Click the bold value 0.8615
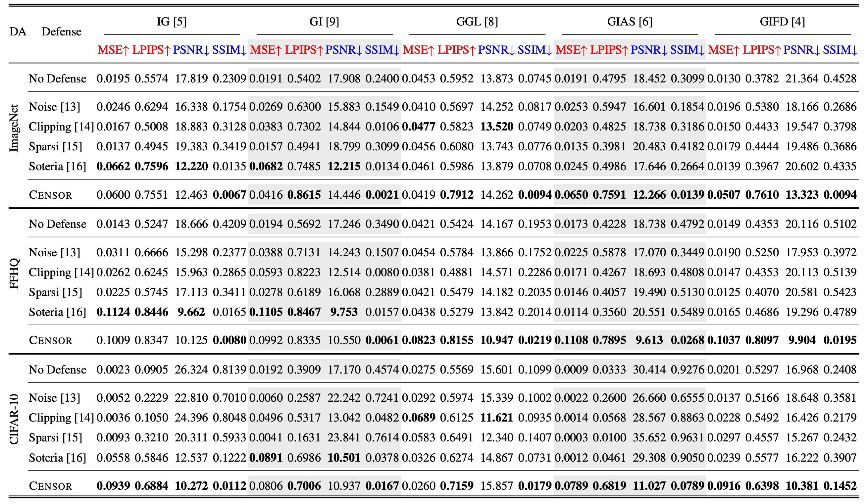Screen dimensions: 867x504 point(304,195)
